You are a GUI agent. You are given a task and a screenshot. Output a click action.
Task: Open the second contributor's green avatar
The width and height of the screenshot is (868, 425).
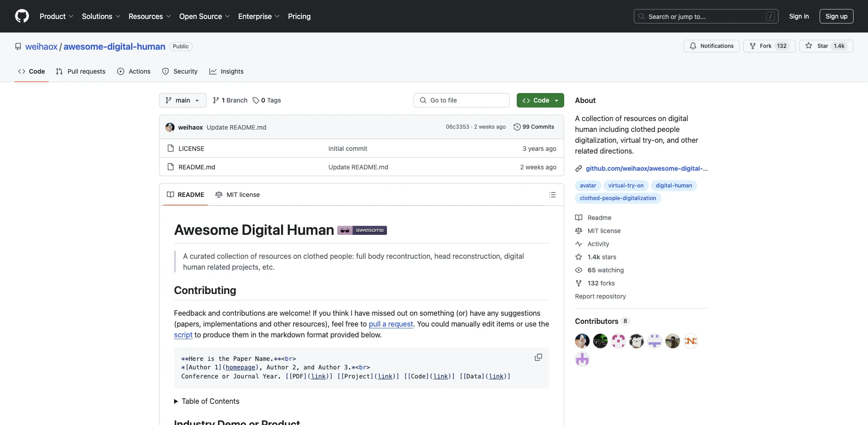pyautogui.click(x=600, y=341)
